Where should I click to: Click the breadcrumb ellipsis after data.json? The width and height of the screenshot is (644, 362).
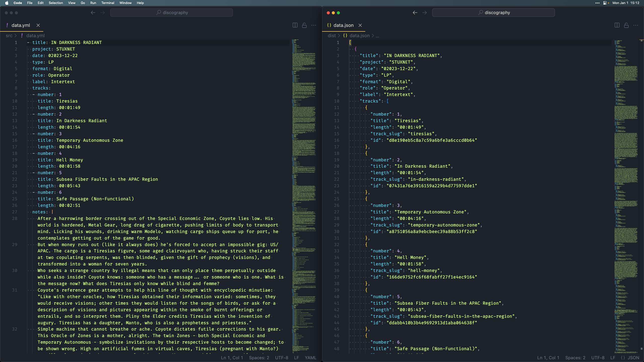tap(377, 36)
